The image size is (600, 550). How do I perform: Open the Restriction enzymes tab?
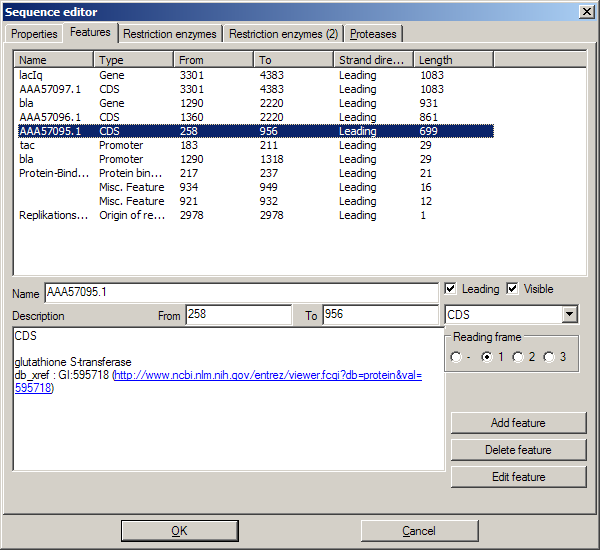click(170, 34)
